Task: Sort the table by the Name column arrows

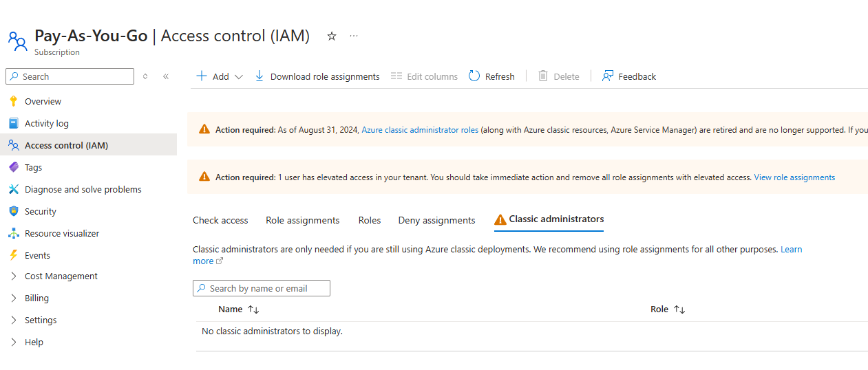Action: pyautogui.click(x=253, y=309)
